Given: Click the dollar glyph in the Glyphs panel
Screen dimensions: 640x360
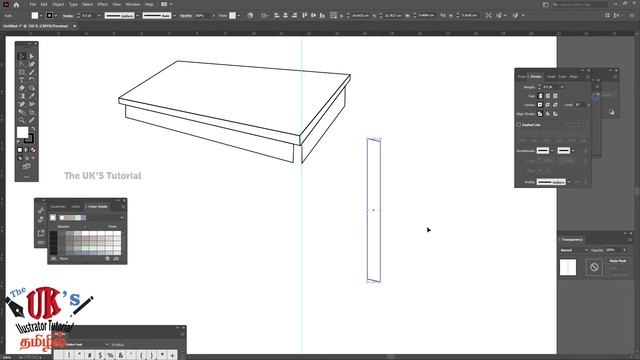Looking at the screenshot, I should click(x=100, y=356).
